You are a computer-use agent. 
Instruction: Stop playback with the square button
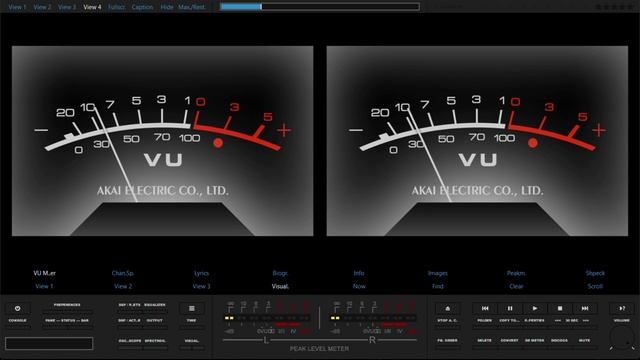560,309
